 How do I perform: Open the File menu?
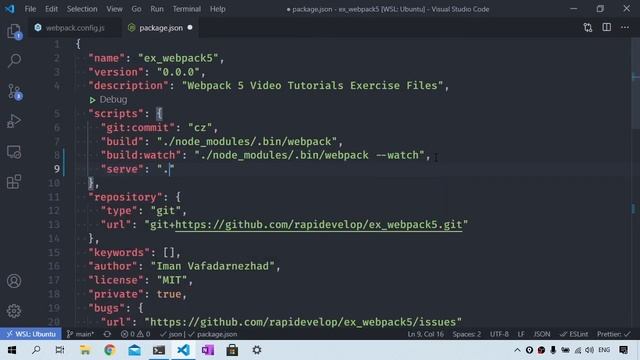[30, 9]
